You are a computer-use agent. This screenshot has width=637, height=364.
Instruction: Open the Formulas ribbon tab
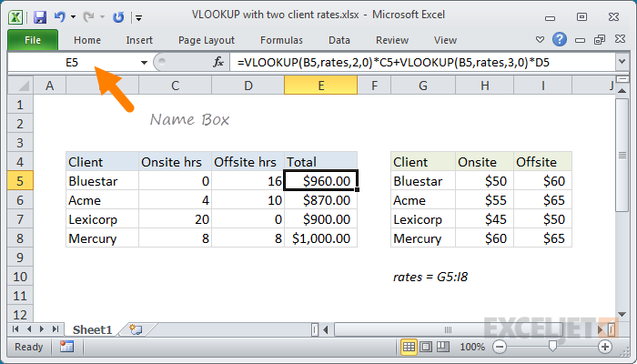coord(281,40)
